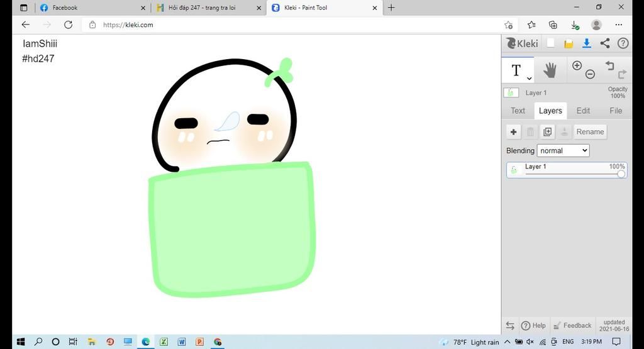Switch to the Edit tab

point(583,111)
